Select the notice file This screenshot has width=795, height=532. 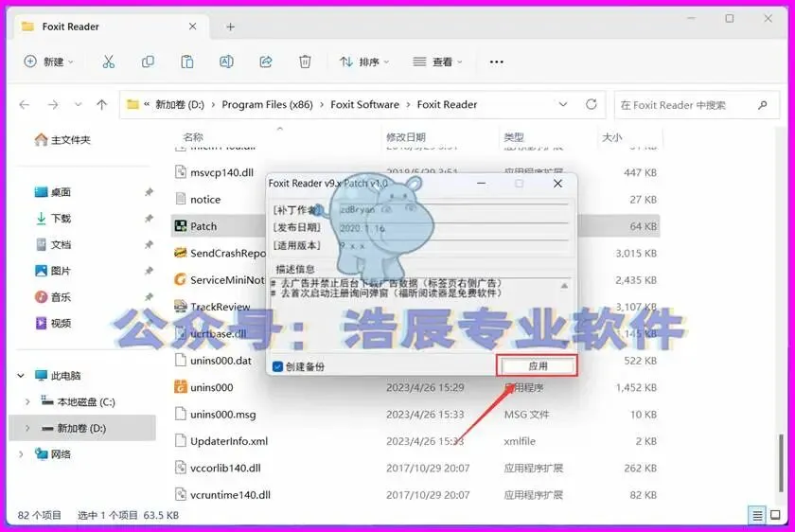(x=205, y=200)
